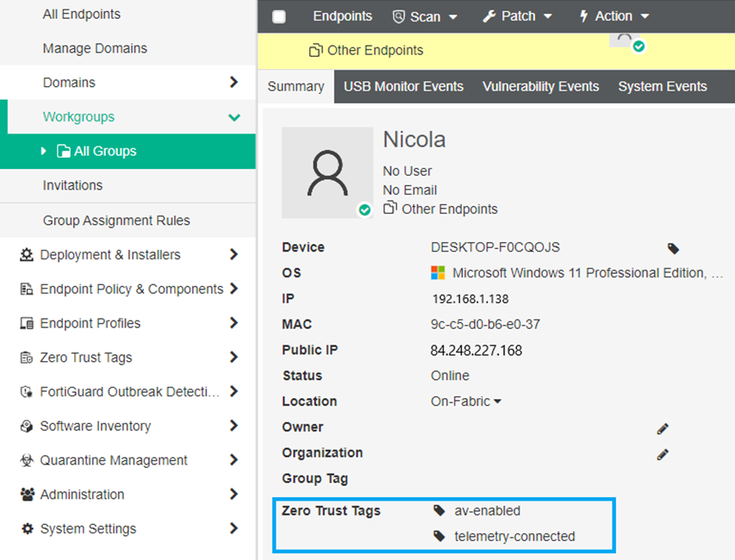Switch to the USB Monitor Events tab

[x=403, y=87]
